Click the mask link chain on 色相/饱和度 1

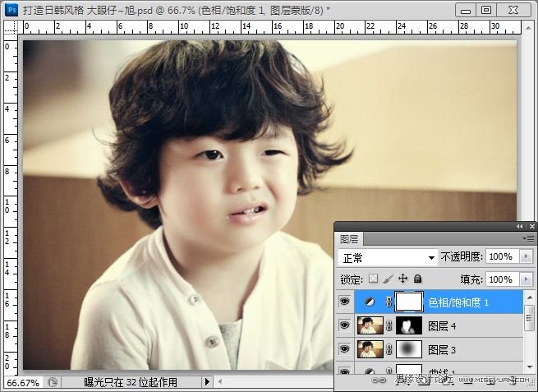click(389, 302)
